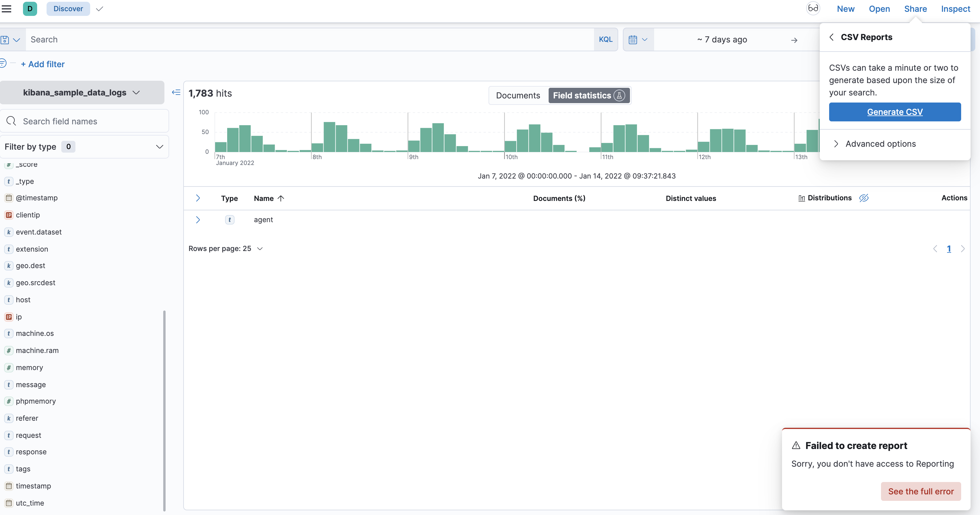Image resolution: width=980 pixels, height=515 pixels.
Task: Hide the Distributions column with the eye toggle
Action: click(x=864, y=198)
